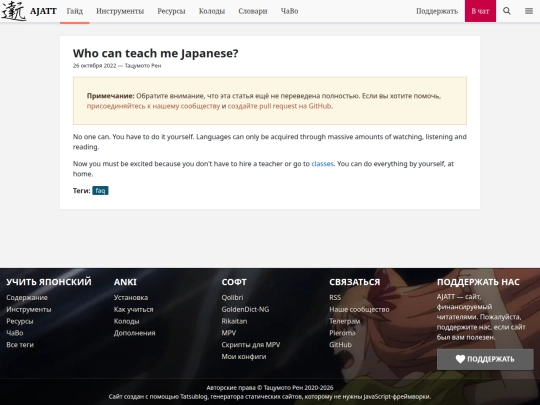Open Pleroma footer link
Image resolution: width=540 pixels, height=405 pixels.
click(342, 333)
